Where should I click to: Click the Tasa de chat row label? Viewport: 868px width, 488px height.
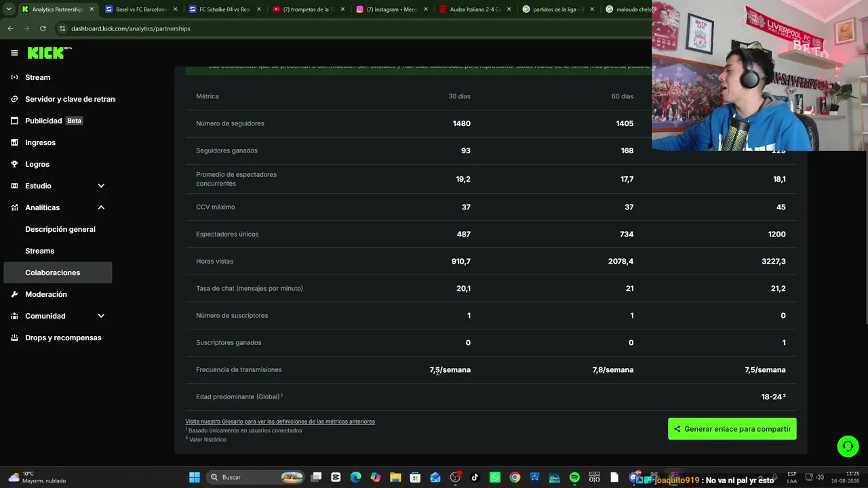pyautogui.click(x=250, y=288)
